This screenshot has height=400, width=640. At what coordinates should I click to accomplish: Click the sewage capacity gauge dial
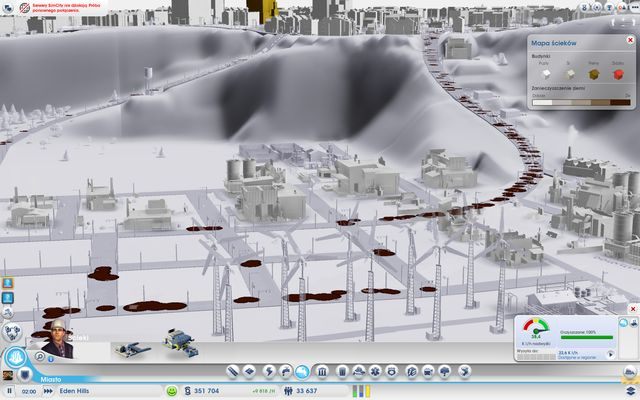pos(536,328)
